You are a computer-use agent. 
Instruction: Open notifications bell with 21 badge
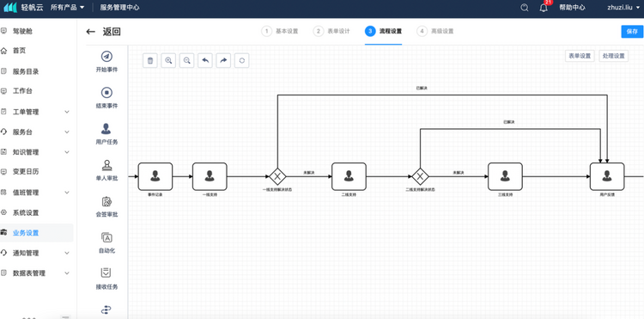click(x=544, y=8)
